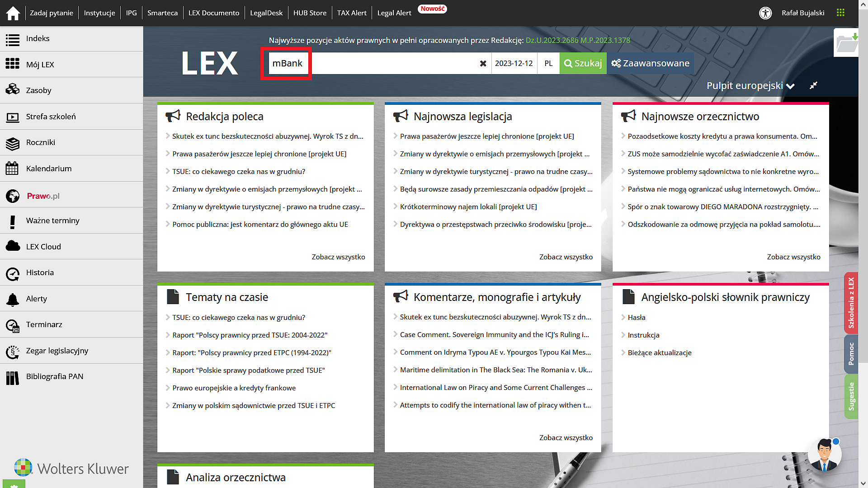Open Instytucje in top menu
The height and width of the screenshot is (488, 868).
(99, 13)
